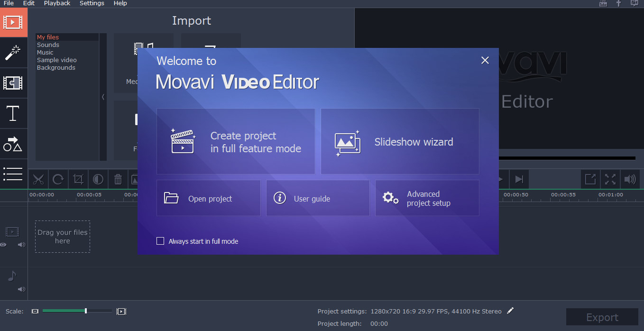This screenshot has height=331, width=644.
Task: Click the 00:00:55 timeline ruler mark
Action: click(563, 195)
